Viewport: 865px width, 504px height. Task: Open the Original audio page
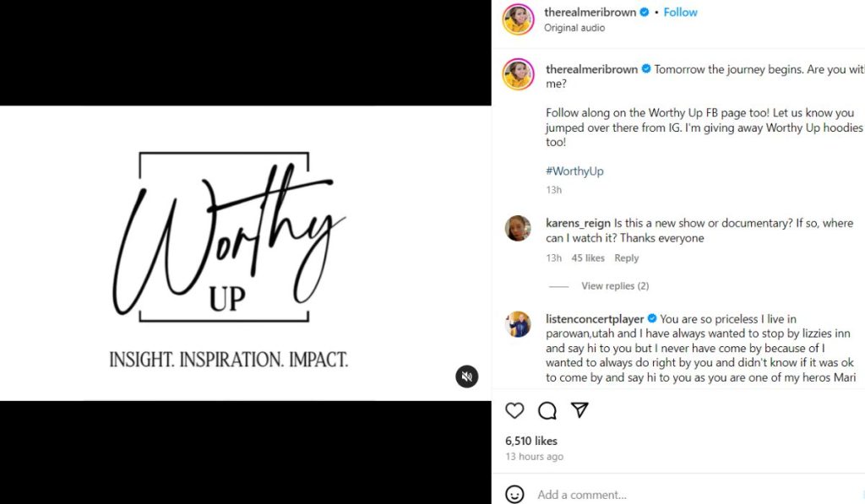574,28
